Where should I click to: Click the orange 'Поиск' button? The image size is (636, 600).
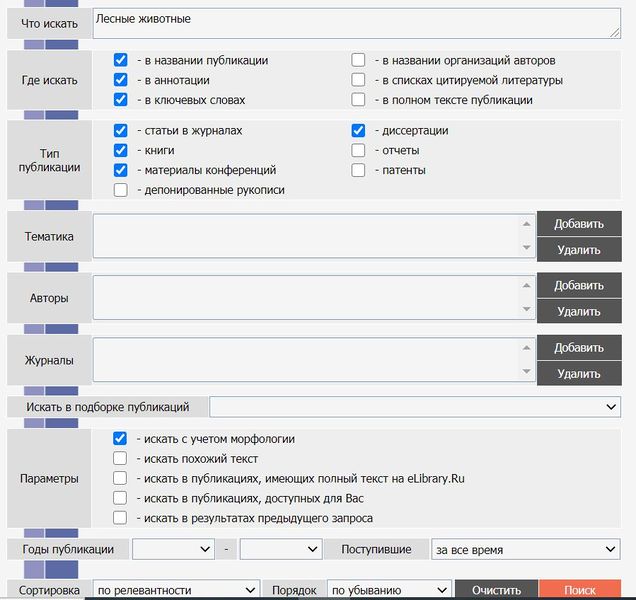tap(579, 590)
